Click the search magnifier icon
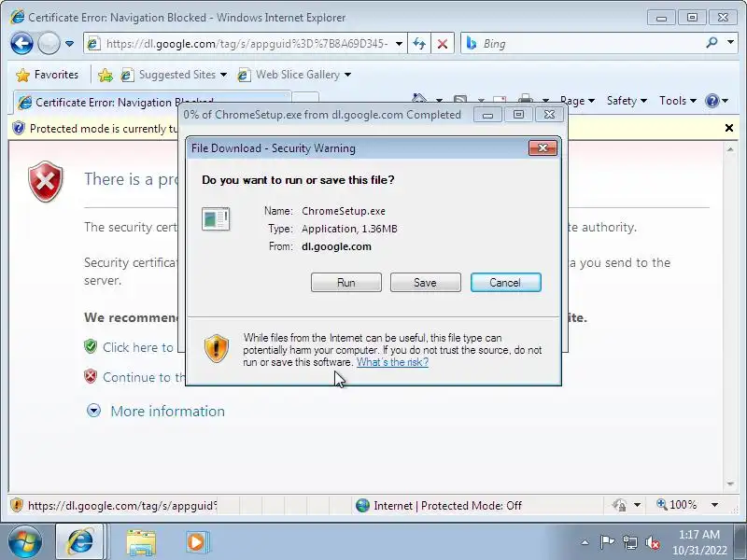 (712, 43)
